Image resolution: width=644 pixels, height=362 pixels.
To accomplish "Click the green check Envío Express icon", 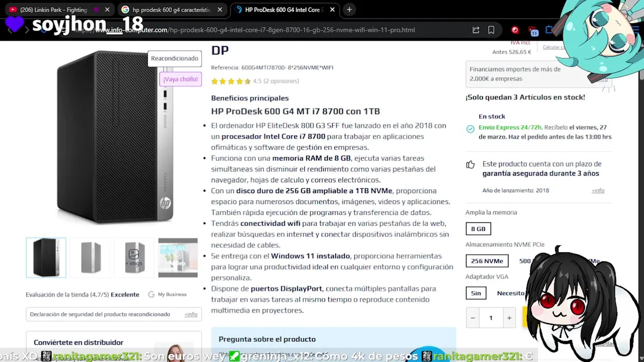I will tap(470, 129).
